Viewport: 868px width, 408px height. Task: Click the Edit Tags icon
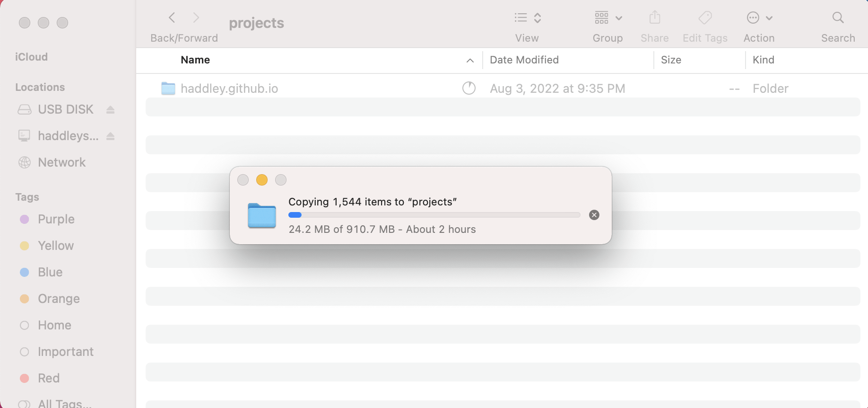click(705, 18)
